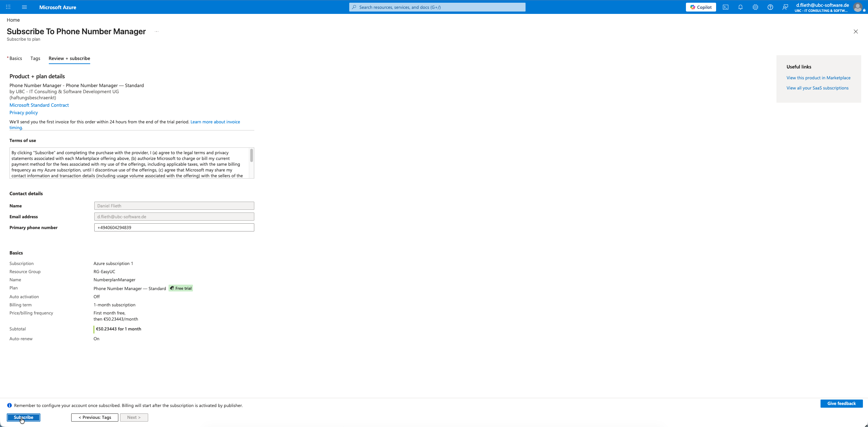Focus the search resources box
Image resolution: width=868 pixels, height=427 pixels.
point(437,7)
